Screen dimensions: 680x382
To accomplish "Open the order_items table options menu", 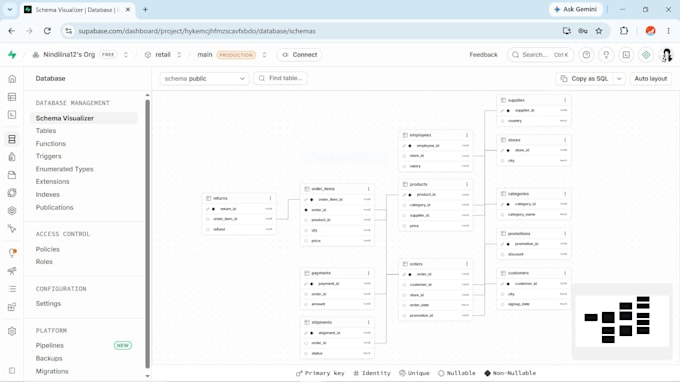I will (369, 189).
